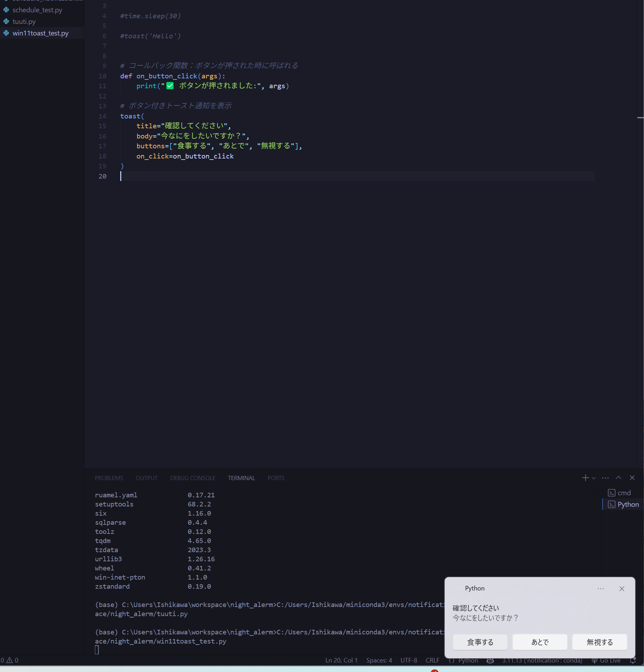Open the PORTS tab

click(x=276, y=478)
